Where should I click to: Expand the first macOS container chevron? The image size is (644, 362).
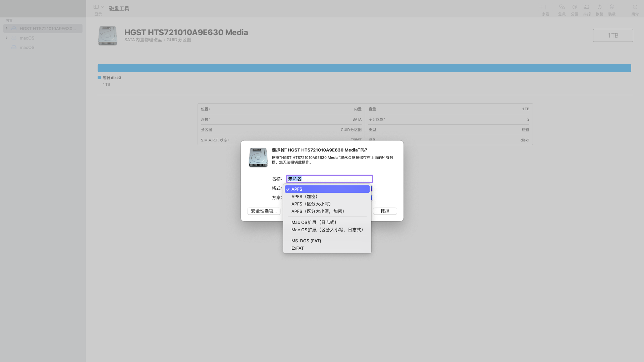(6, 38)
